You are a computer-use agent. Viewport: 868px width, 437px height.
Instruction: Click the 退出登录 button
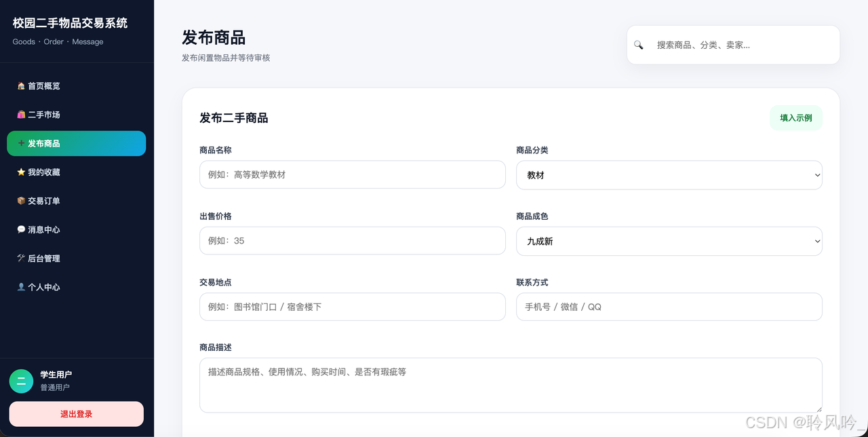(76, 414)
